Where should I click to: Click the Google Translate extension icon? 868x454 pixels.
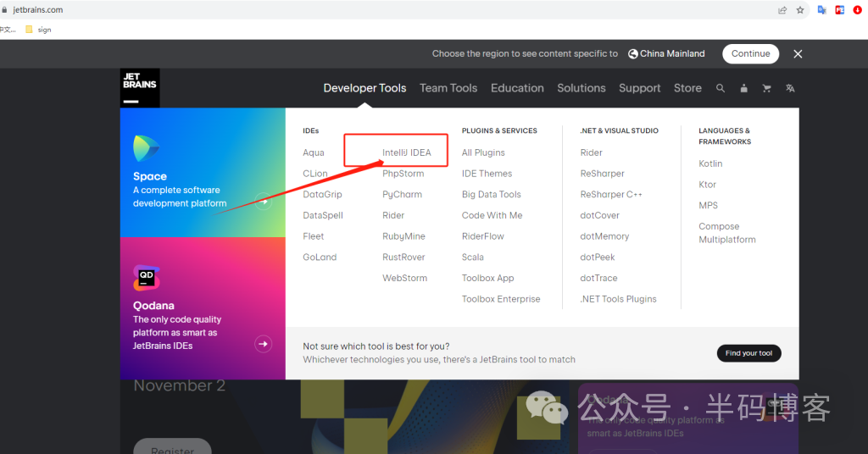822,10
